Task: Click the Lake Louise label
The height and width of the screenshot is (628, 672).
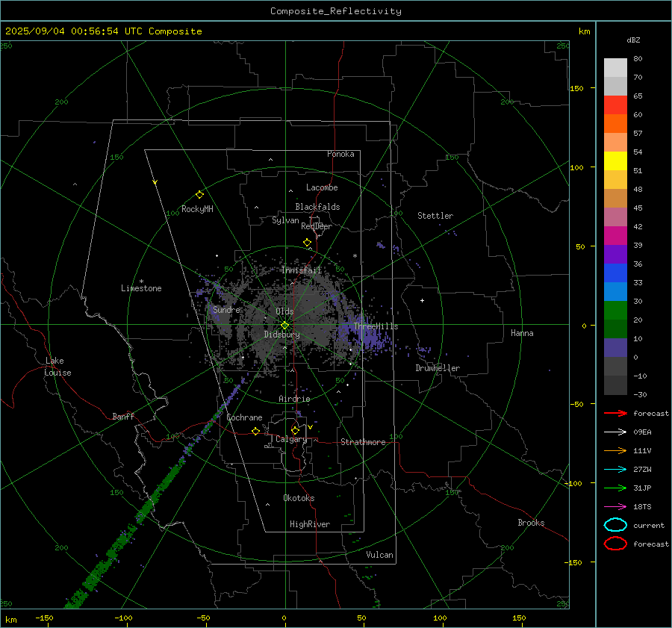Action: point(57,367)
